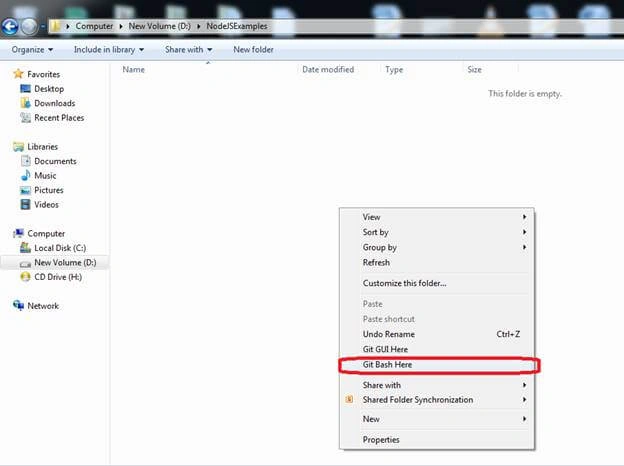
Task: Click NodeJSExamples in address breadcrumb
Action: [237, 26]
